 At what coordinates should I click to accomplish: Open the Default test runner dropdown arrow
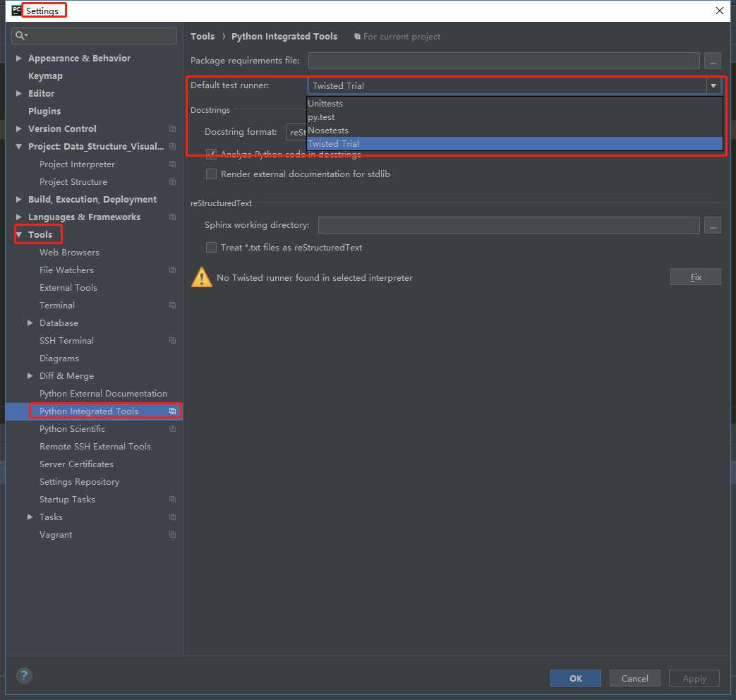[x=713, y=86]
